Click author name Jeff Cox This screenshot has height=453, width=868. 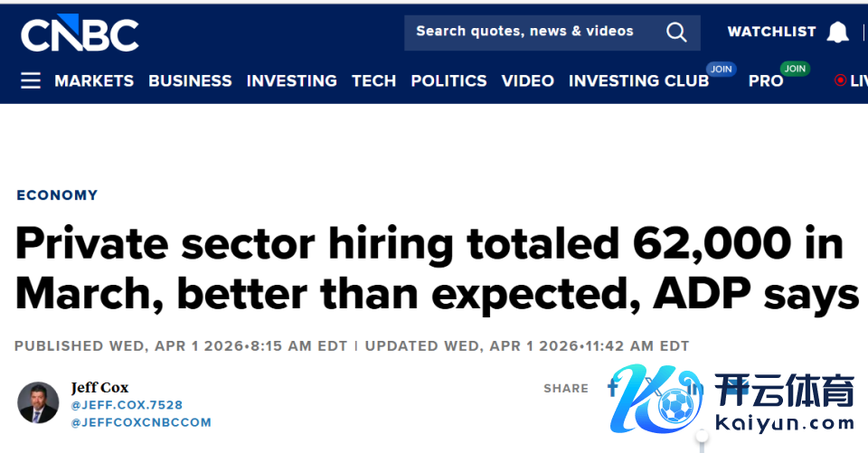coord(99,388)
